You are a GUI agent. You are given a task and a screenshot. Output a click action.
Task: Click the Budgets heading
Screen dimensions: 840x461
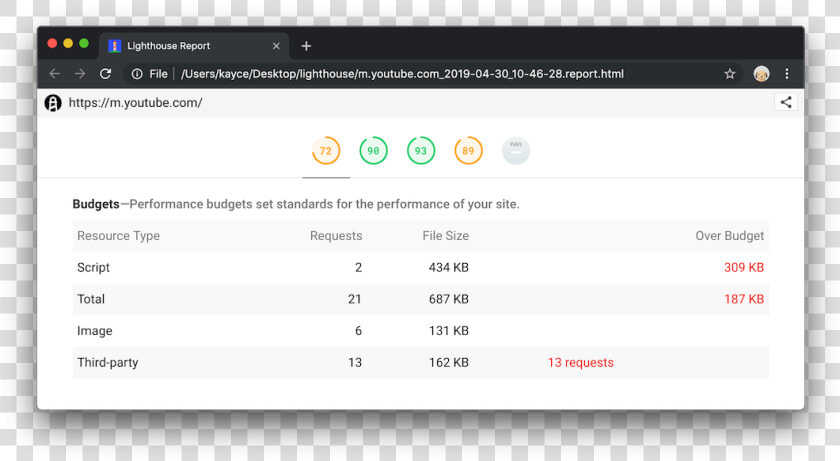coord(96,204)
